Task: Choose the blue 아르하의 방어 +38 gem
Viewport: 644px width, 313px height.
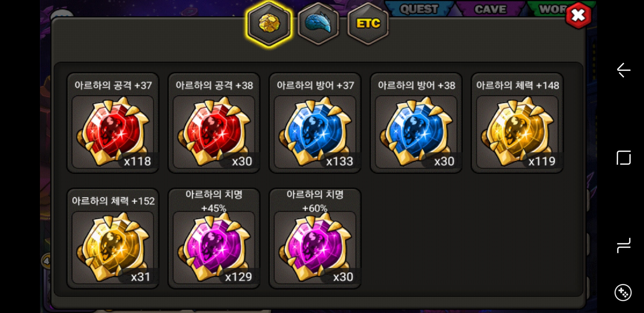Action: tap(416, 132)
